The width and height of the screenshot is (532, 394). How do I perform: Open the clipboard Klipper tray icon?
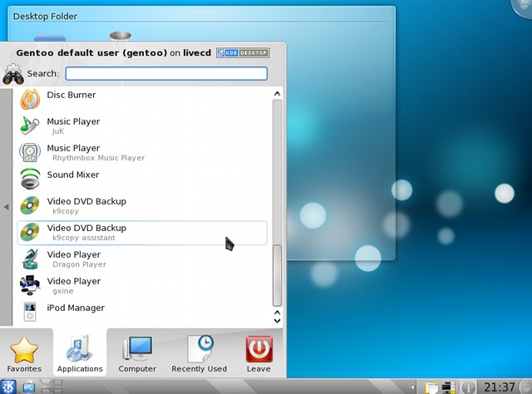(431, 387)
